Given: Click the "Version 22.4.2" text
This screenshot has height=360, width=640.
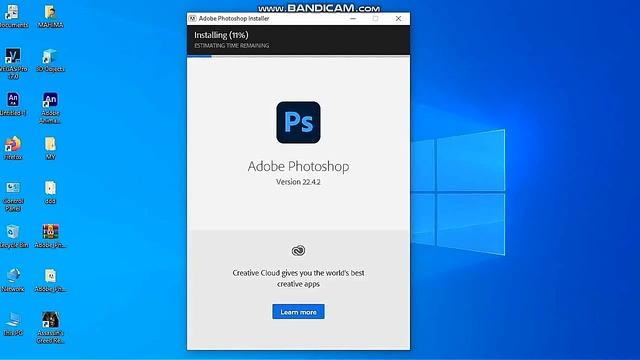Looking at the screenshot, I should coord(298,182).
